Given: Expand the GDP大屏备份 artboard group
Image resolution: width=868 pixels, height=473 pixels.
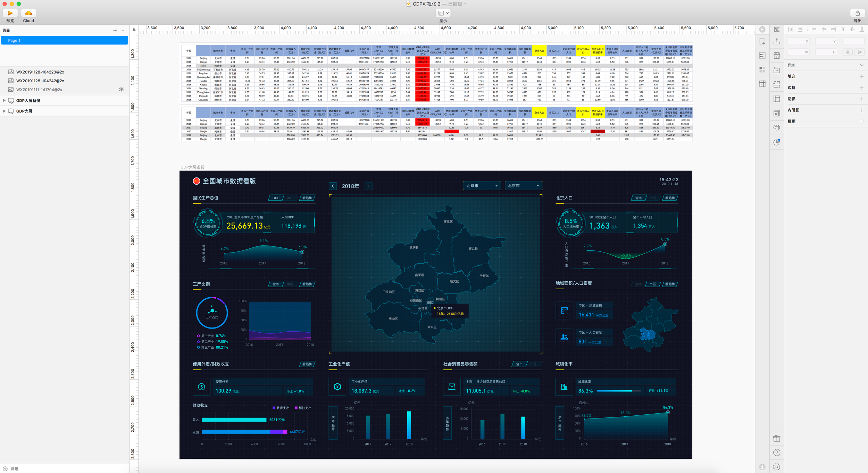Looking at the screenshot, I should [4, 100].
